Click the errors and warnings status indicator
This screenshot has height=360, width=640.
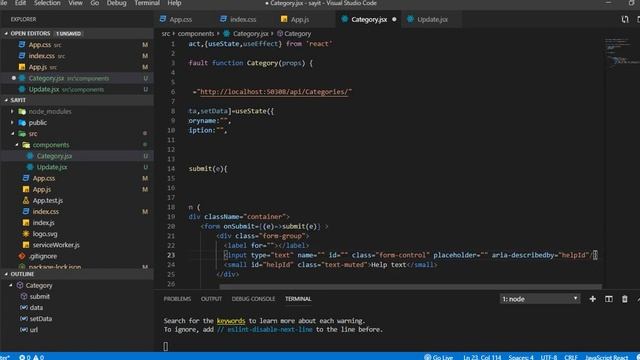coord(31,357)
